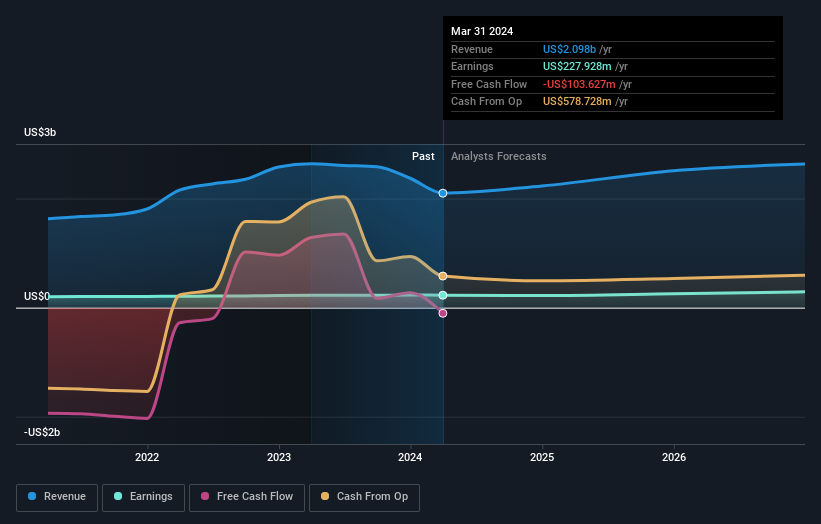Toggle the Earnings legend series

(143, 497)
